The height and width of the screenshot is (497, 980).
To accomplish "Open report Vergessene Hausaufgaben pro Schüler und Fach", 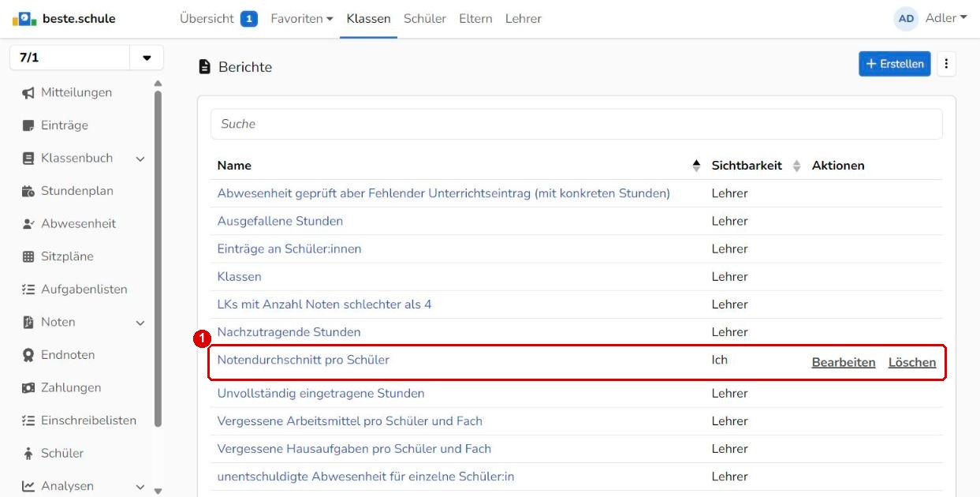I will pyautogui.click(x=354, y=449).
